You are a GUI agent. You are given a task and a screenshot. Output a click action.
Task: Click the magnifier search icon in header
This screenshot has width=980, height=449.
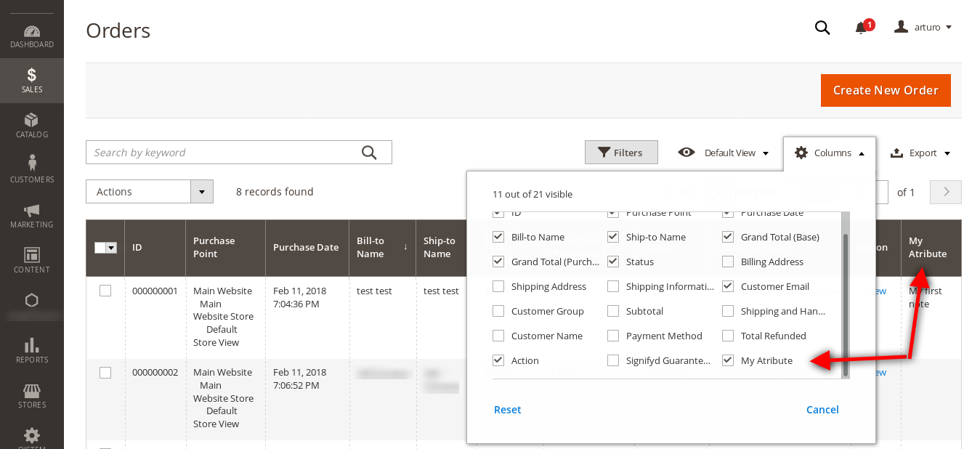pos(822,28)
